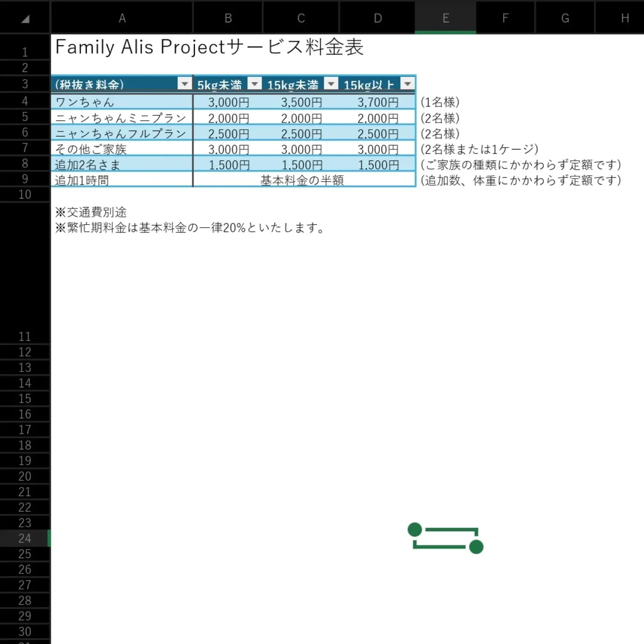Select the merged cell 基本料金の半額

(x=302, y=180)
